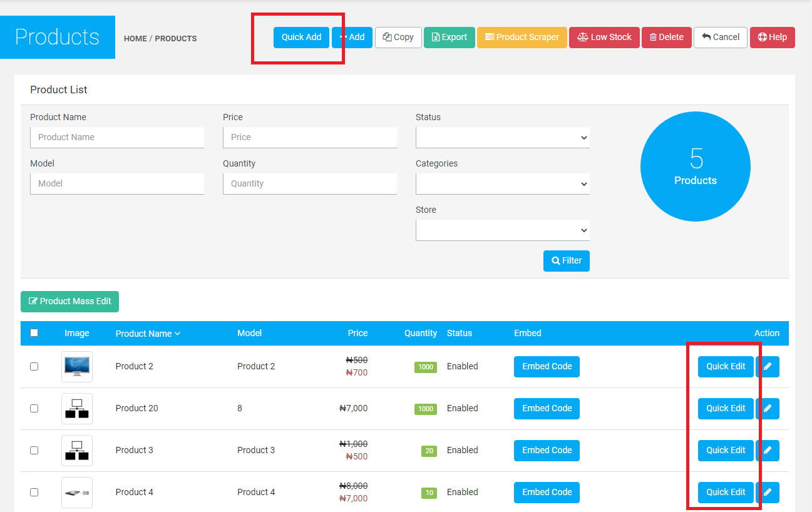The width and height of the screenshot is (812, 512).
Task: Open Help from the toolbar
Action: (772, 38)
